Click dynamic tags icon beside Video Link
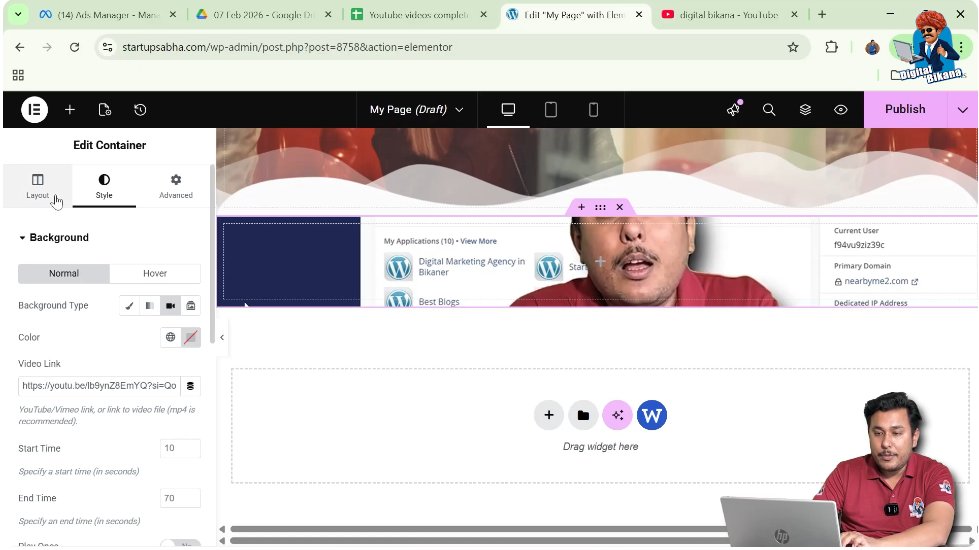This screenshot has height=550, width=979. [191, 386]
